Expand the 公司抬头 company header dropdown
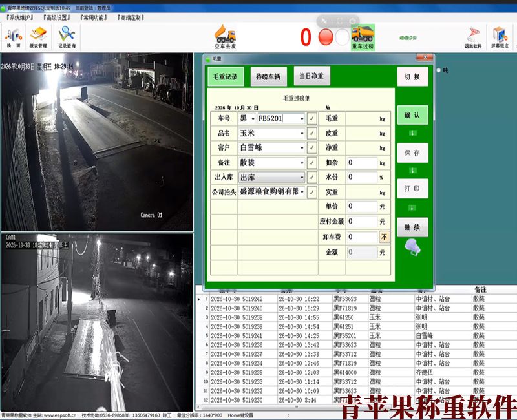This screenshot has height=420, width=517. click(302, 191)
